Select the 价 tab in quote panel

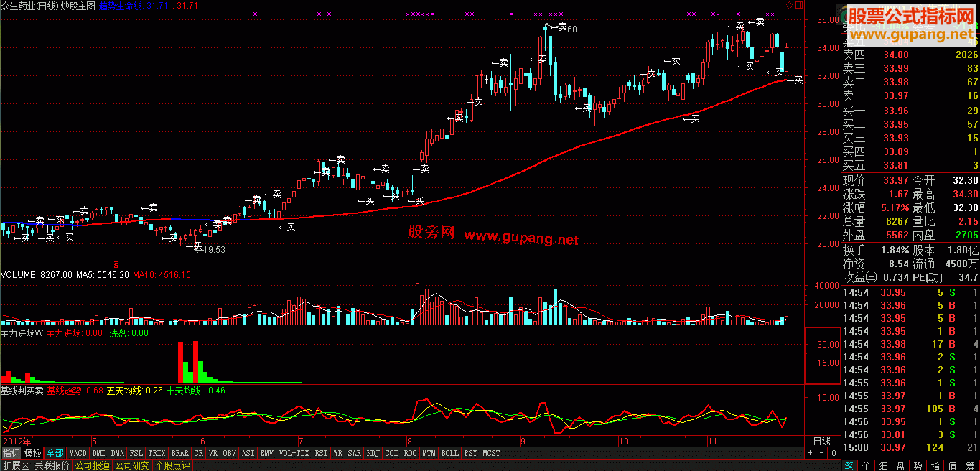[x=867, y=465]
